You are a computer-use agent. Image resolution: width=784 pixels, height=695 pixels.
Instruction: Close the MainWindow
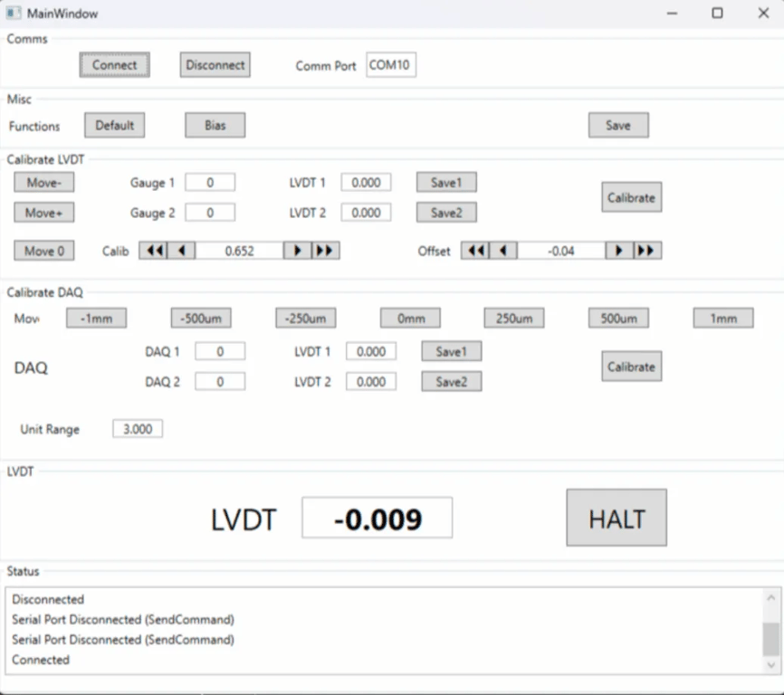pyautogui.click(x=763, y=14)
